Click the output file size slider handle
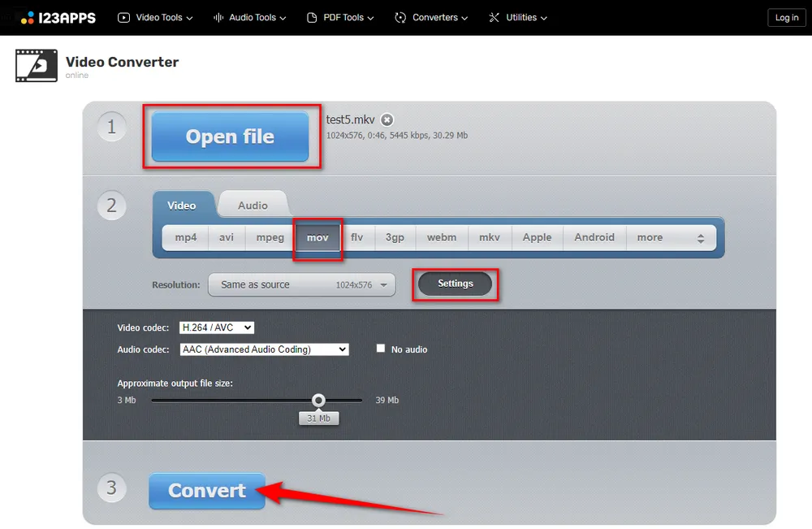The height and width of the screenshot is (529, 812). click(318, 400)
